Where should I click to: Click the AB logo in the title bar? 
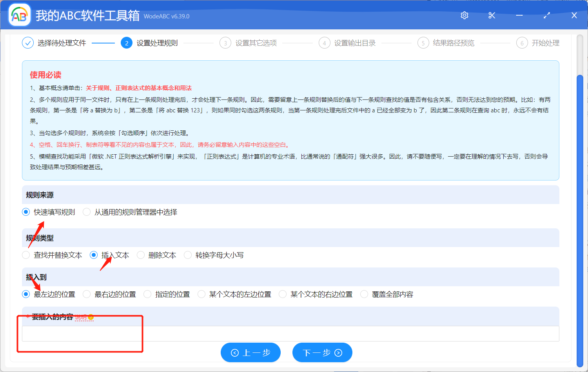pos(19,14)
